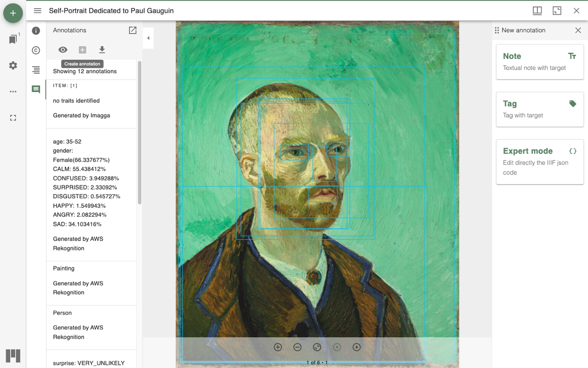Viewport: 588px width, 368px height.
Task: Toggle annotation visibility eye icon
Action: [x=63, y=50]
